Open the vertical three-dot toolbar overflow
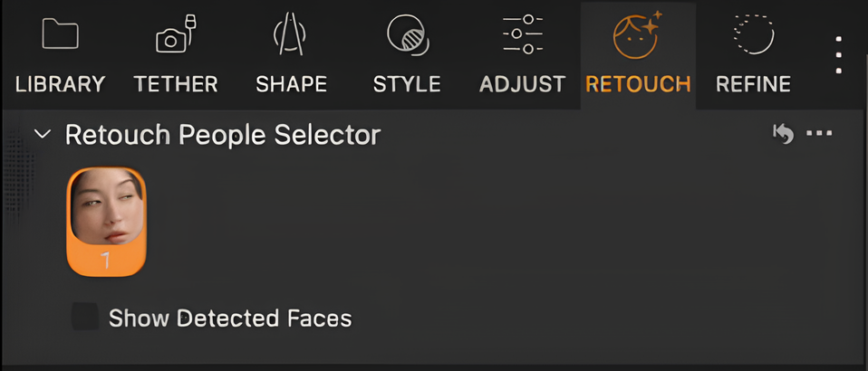868x371 pixels. (839, 54)
